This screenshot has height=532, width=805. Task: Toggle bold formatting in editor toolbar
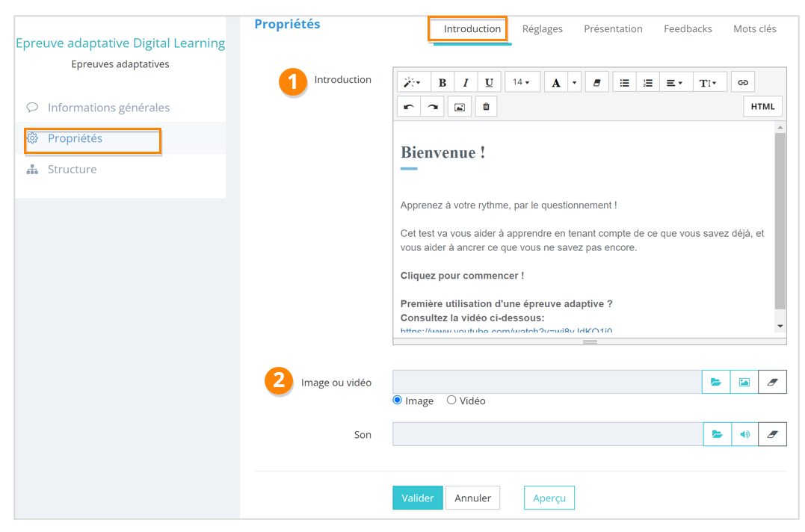pyautogui.click(x=442, y=82)
